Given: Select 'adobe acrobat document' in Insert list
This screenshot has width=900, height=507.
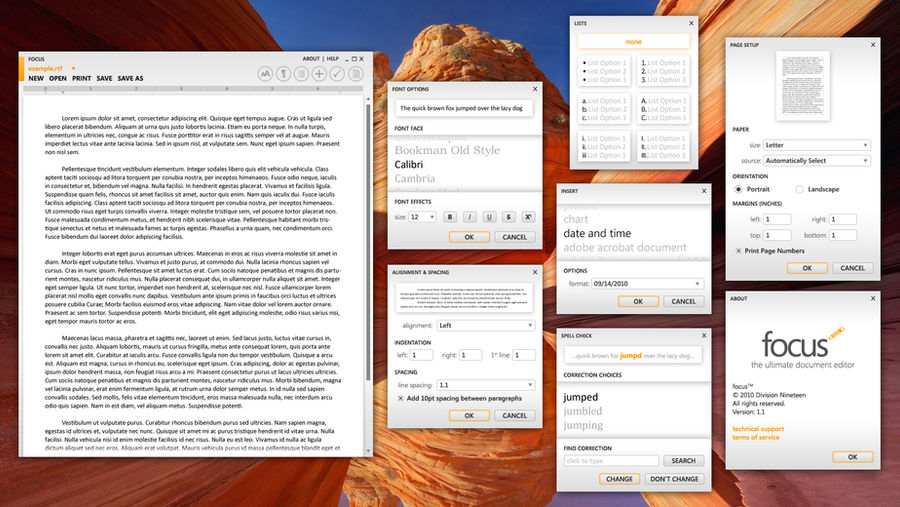Looking at the screenshot, I should [624, 247].
